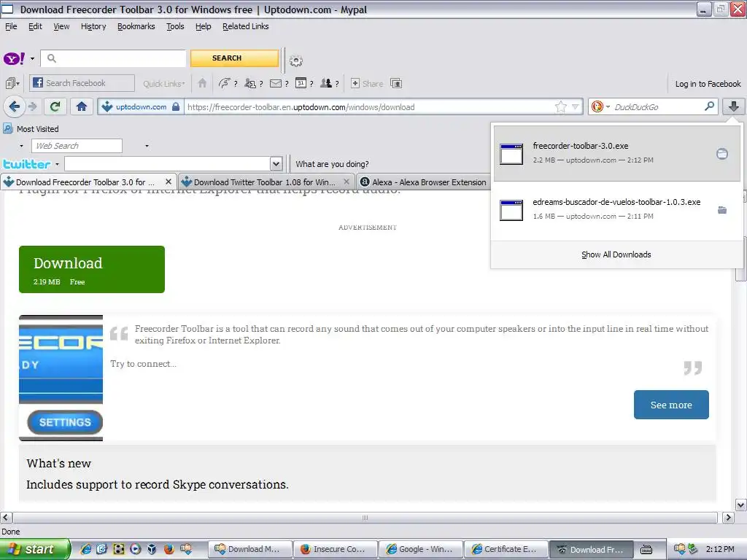Reload the page with refresh icon
This screenshot has height=560, width=747.
tap(55, 106)
